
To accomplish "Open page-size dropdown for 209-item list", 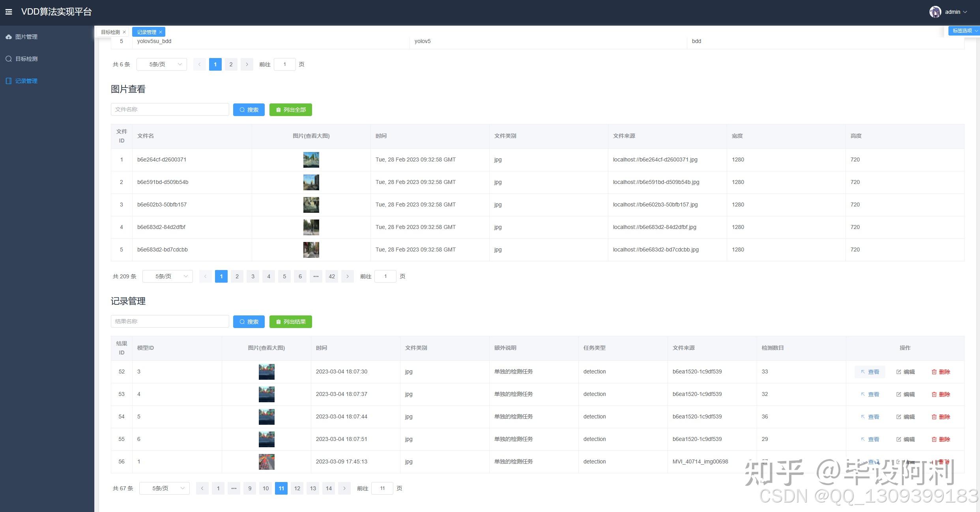I will [x=168, y=276].
